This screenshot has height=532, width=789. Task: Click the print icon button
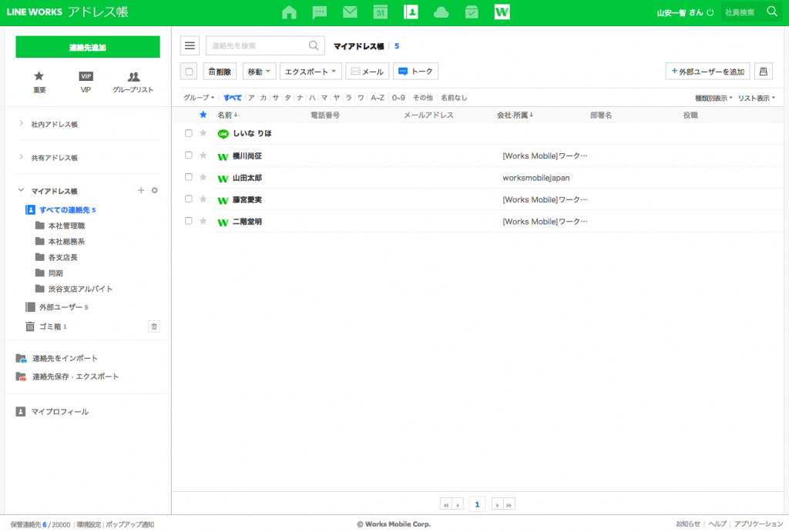pos(763,72)
